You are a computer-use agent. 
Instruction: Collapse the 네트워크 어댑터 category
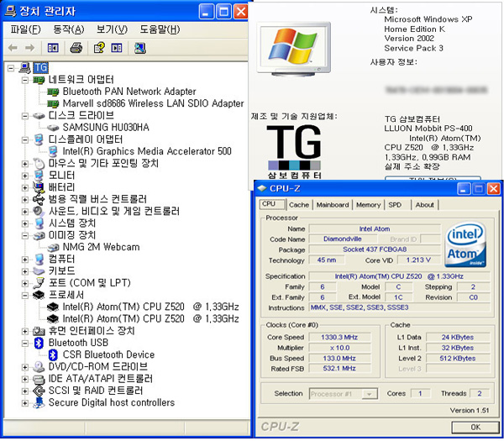click(24, 80)
